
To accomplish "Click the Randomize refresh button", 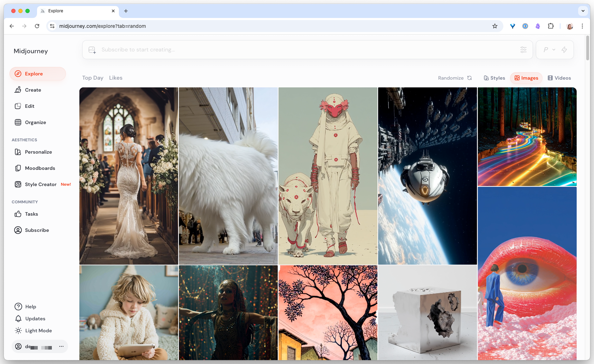I will point(455,78).
